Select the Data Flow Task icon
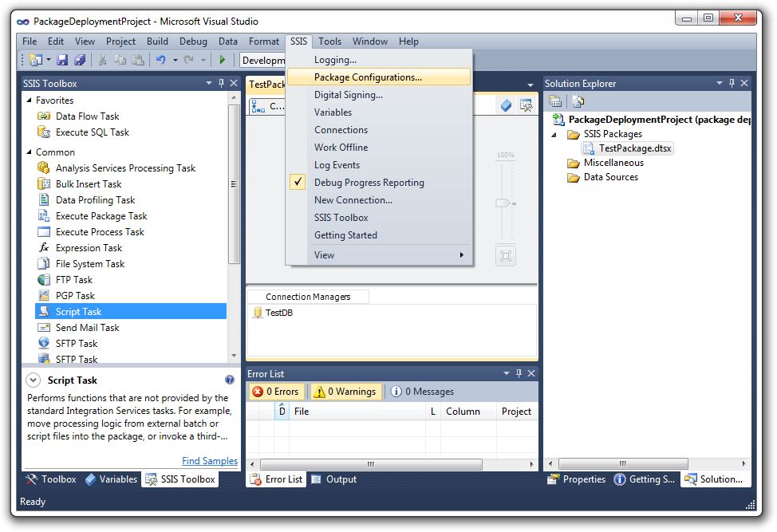 (44, 116)
